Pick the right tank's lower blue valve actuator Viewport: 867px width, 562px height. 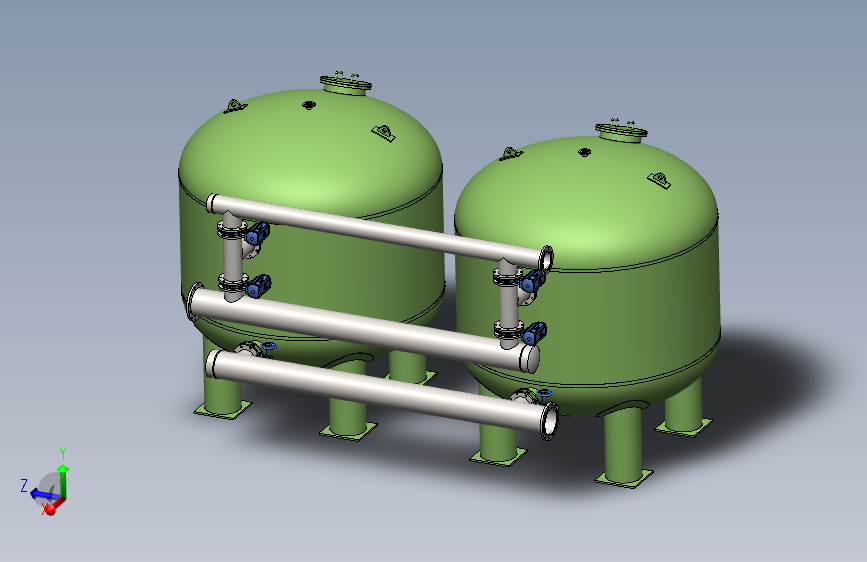pos(534,333)
